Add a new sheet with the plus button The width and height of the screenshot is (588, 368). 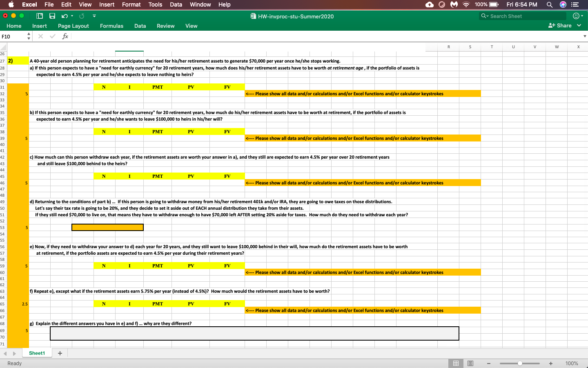[60, 353]
